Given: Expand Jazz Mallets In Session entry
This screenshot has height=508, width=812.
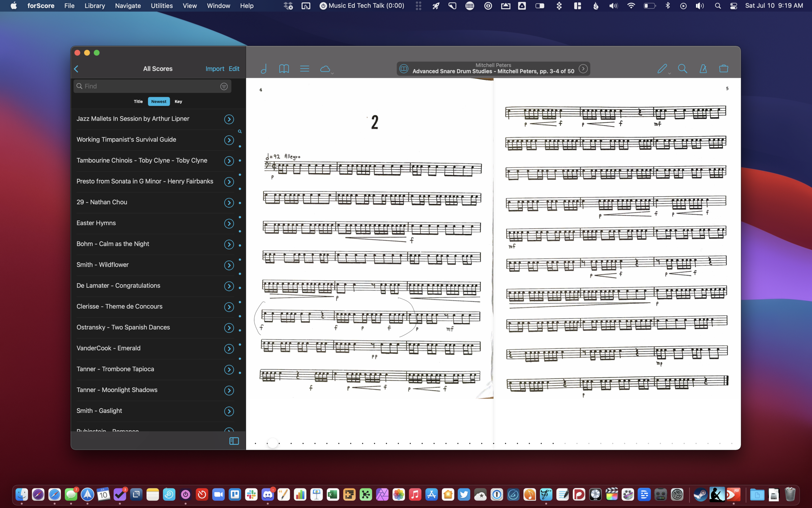Looking at the screenshot, I should 229,119.
